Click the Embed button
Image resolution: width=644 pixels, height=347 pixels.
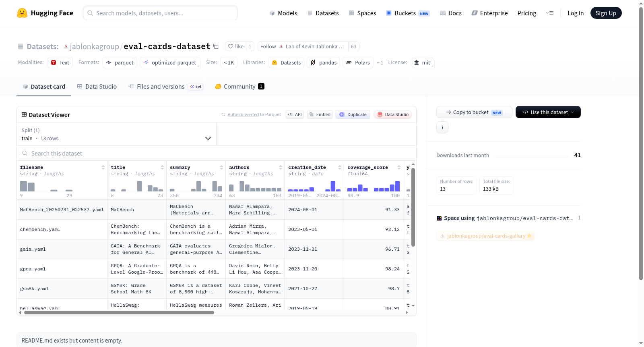(320, 114)
